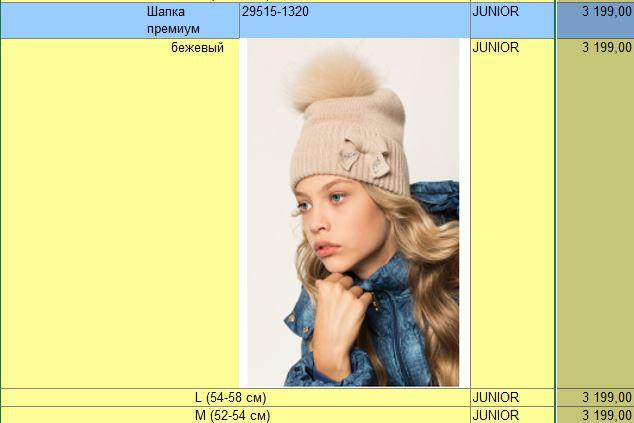Click JUNIOR cell in the M size row
This screenshot has width=634, height=423.
tap(512, 415)
